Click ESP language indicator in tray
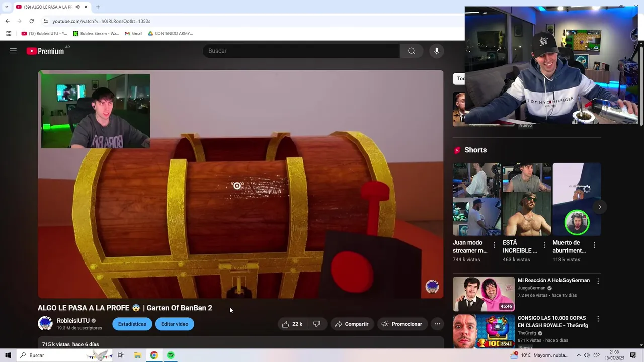The width and height of the screenshot is (644, 362). click(x=596, y=355)
